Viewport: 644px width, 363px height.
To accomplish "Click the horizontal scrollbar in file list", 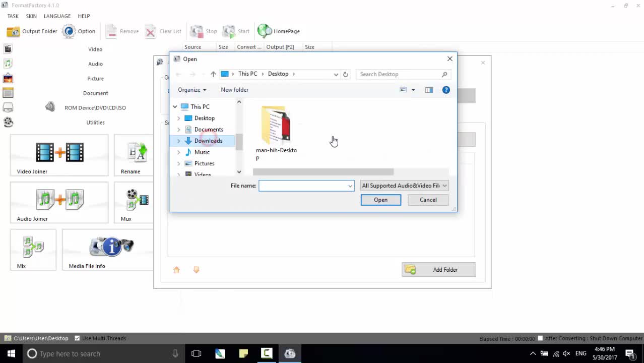I will tap(323, 172).
